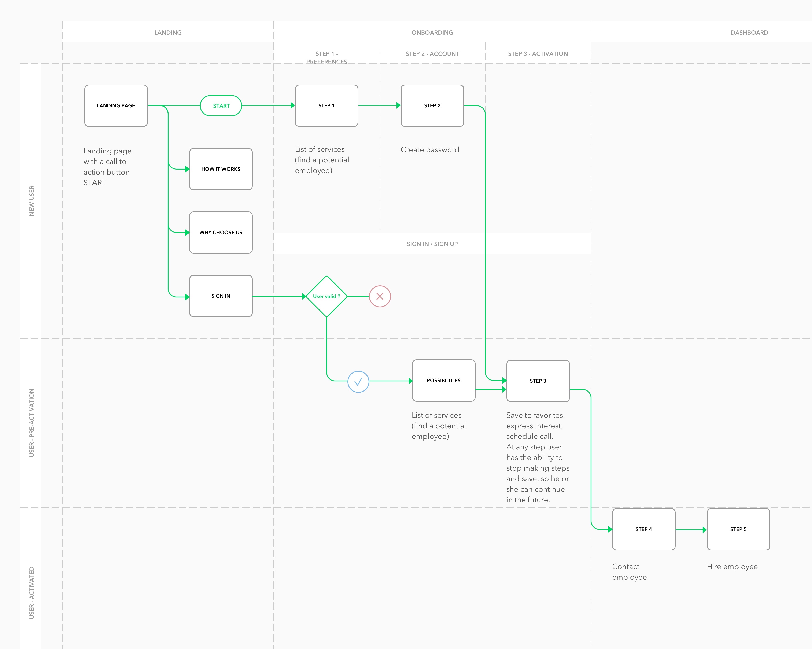This screenshot has height=649, width=812.
Task: Select the HOW IT WORKS box
Action: (221, 169)
